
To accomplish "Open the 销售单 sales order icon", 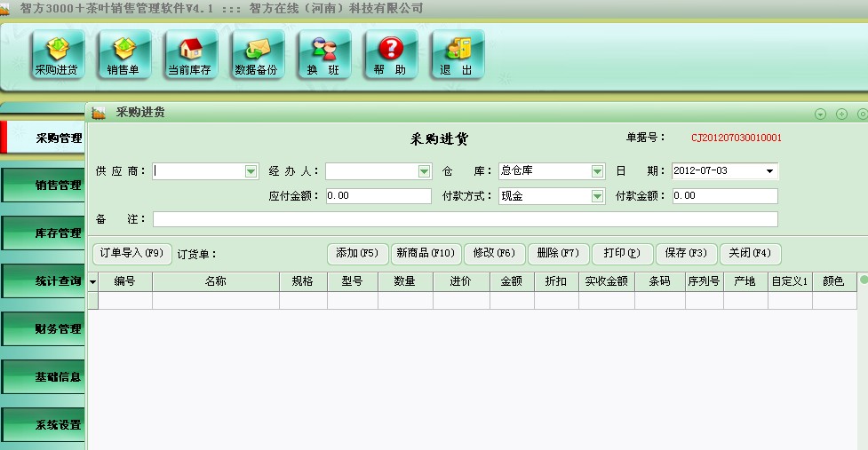I will [123, 54].
